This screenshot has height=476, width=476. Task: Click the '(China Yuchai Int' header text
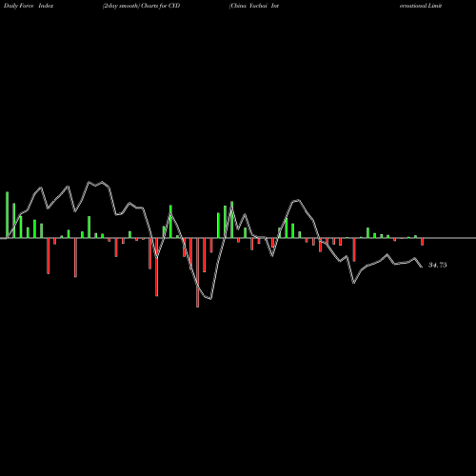coord(254,6)
